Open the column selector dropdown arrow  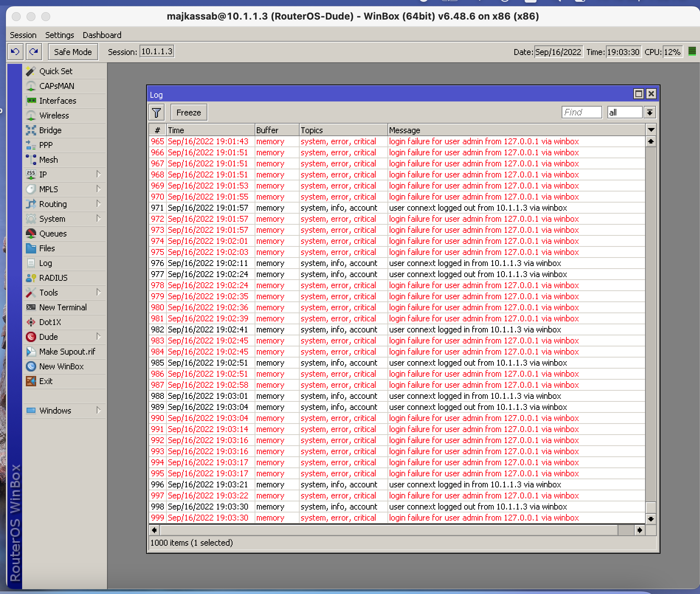651,130
